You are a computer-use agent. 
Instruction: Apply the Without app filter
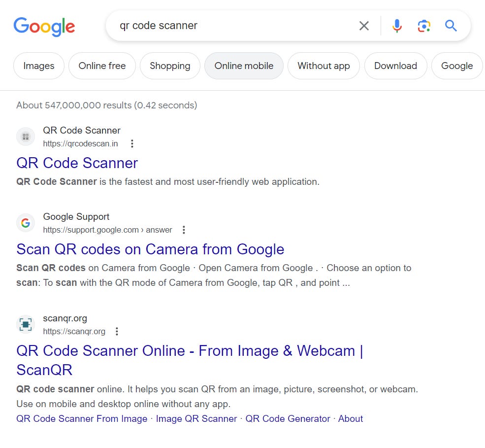click(323, 66)
